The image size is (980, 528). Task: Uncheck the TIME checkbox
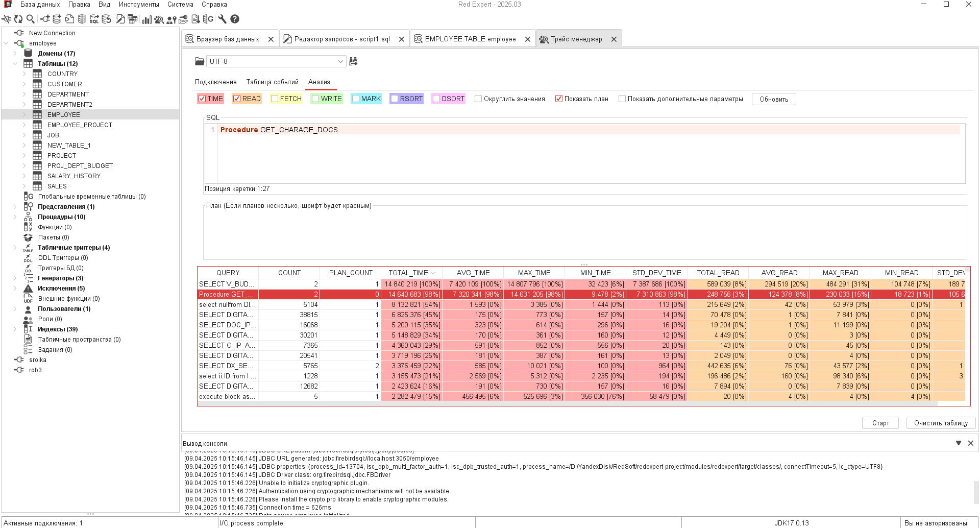pos(202,99)
